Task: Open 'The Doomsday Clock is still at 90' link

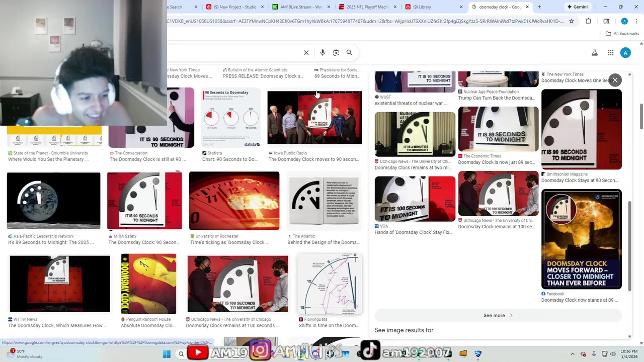Action: coord(148,159)
